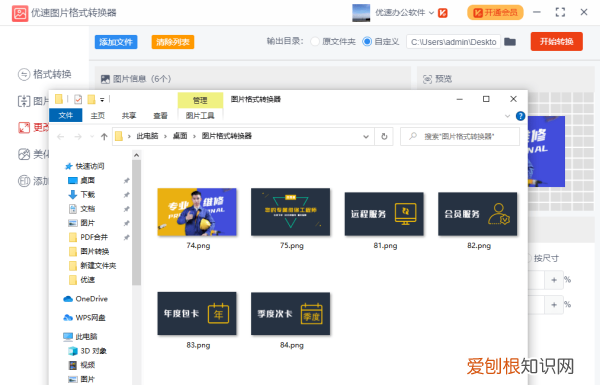Select the 74.png thumbnail
The width and height of the screenshot is (600, 385).
tap(197, 212)
